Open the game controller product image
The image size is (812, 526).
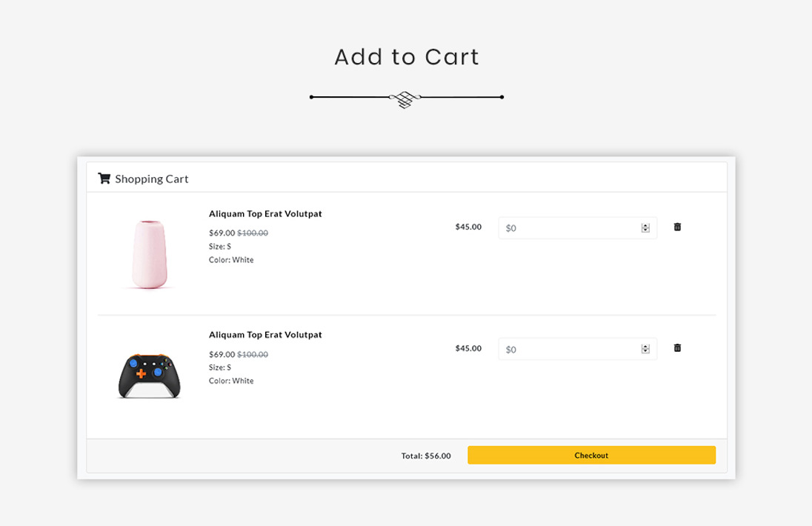(x=149, y=376)
